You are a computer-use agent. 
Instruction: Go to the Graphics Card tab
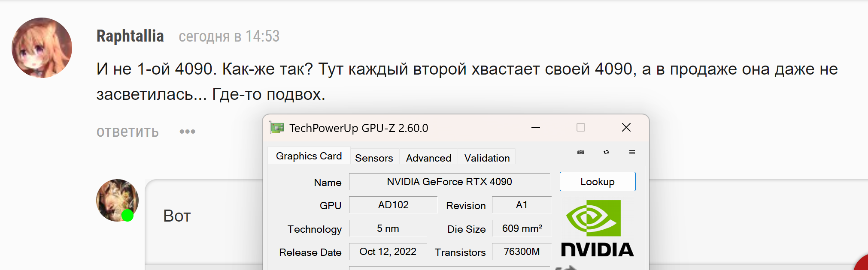point(309,156)
